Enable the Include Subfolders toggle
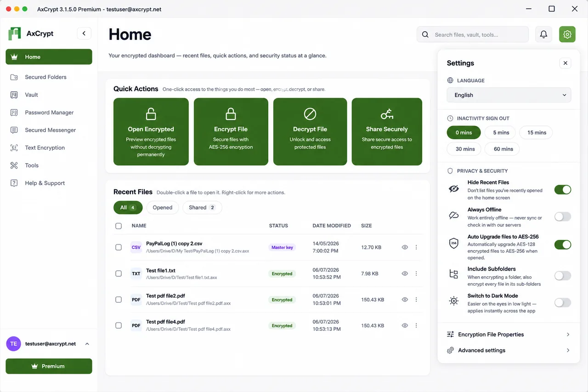This screenshot has height=392, width=588. (563, 276)
